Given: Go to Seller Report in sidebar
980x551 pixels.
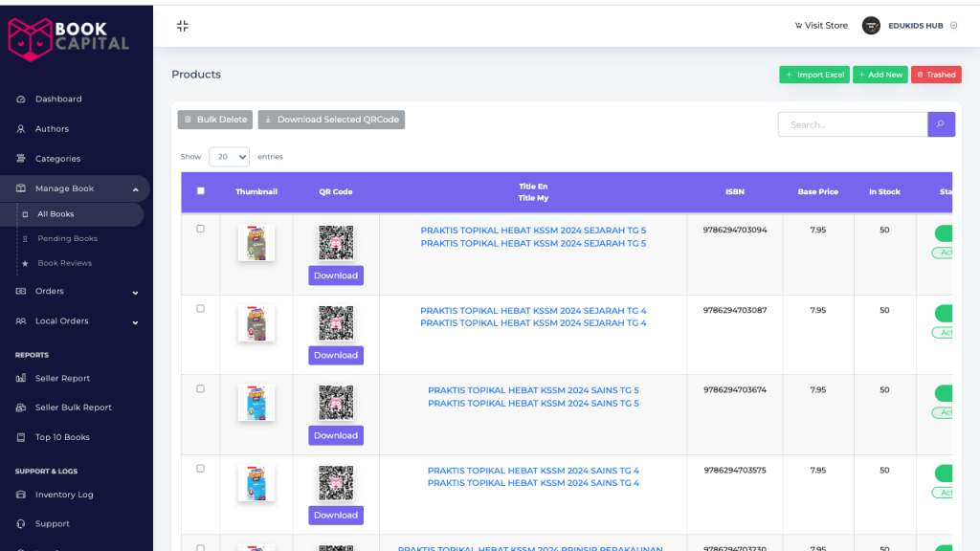Looking at the screenshot, I should [x=62, y=379].
